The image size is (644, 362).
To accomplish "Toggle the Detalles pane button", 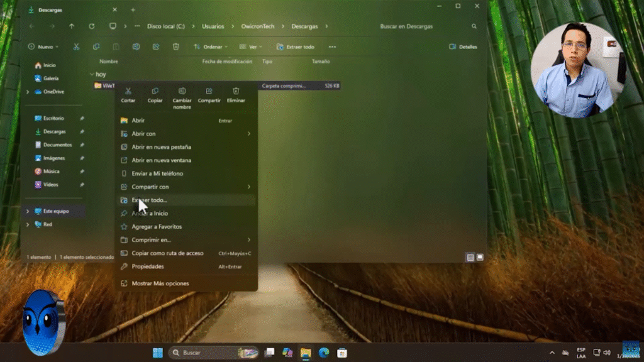I will (463, 47).
